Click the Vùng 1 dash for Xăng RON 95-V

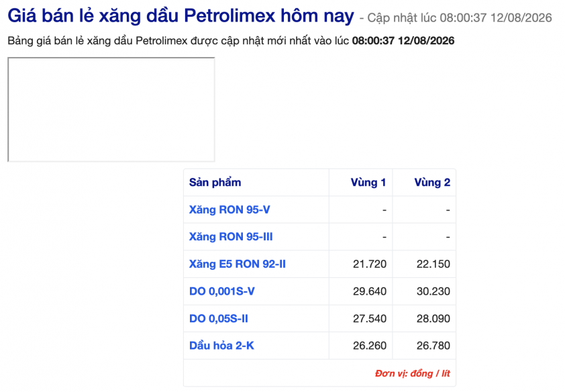coord(384,209)
